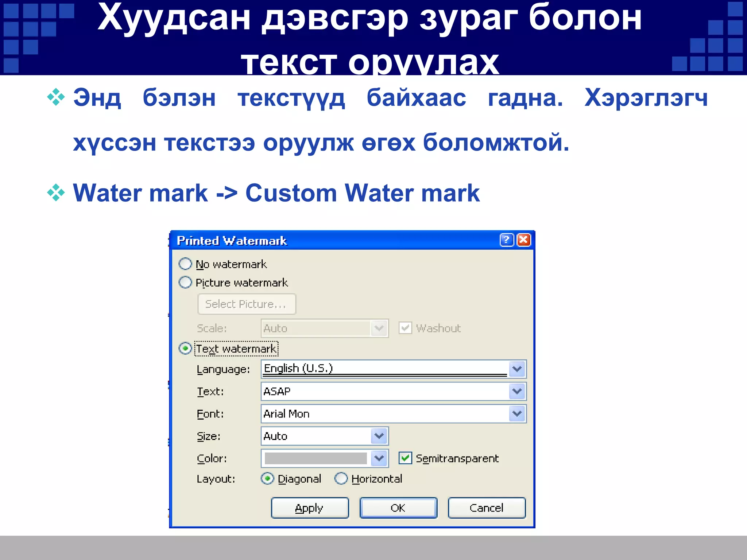The width and height of the screenshot is (747, 560).
Task: Expand the Text dropdown showing ASAP
Action: (x=517, y=391)
